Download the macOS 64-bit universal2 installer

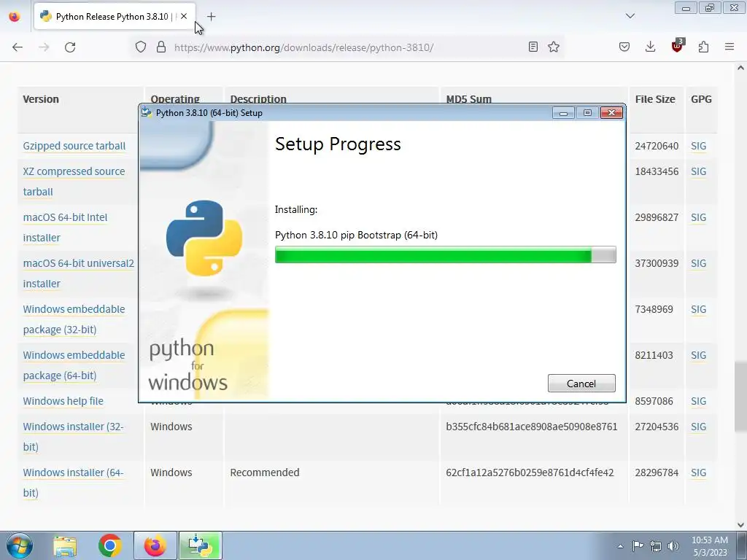tap(79, 273)
